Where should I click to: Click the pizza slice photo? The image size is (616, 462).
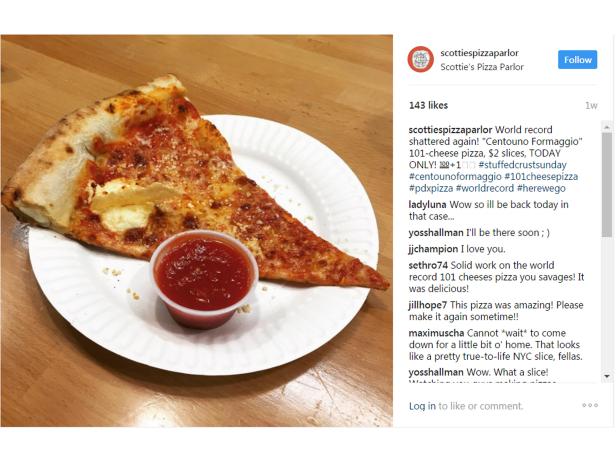pyautogui.click(x=196, y=231)
